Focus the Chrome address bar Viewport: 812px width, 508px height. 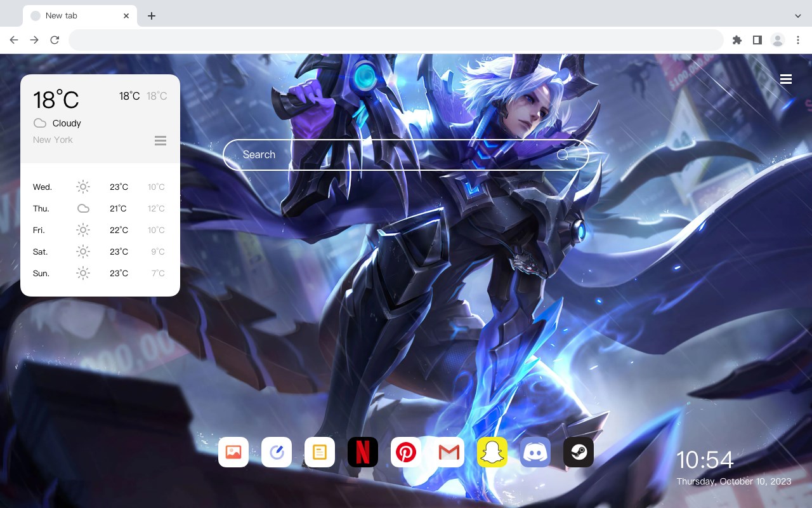pyautogui.click(x=396, y=40)
